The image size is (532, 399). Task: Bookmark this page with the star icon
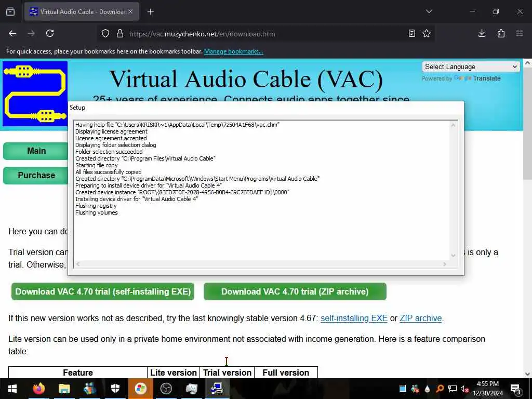coord(427,33)
